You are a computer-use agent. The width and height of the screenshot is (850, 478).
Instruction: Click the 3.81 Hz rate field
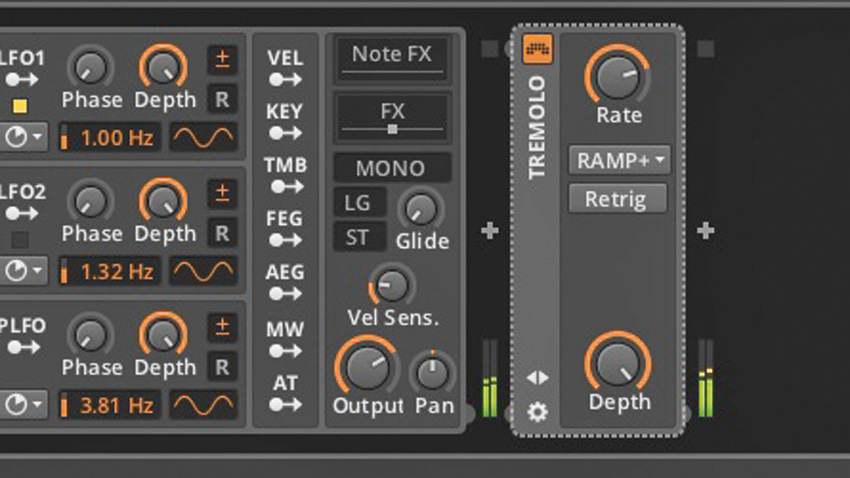[111, 405]
